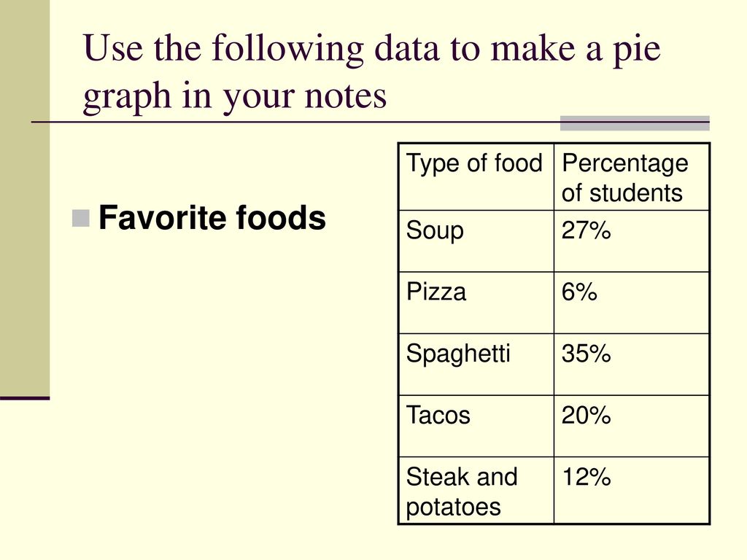Click the Tacos table cell
The height and width of the screenshot is (560, 747).
[476, 426]
